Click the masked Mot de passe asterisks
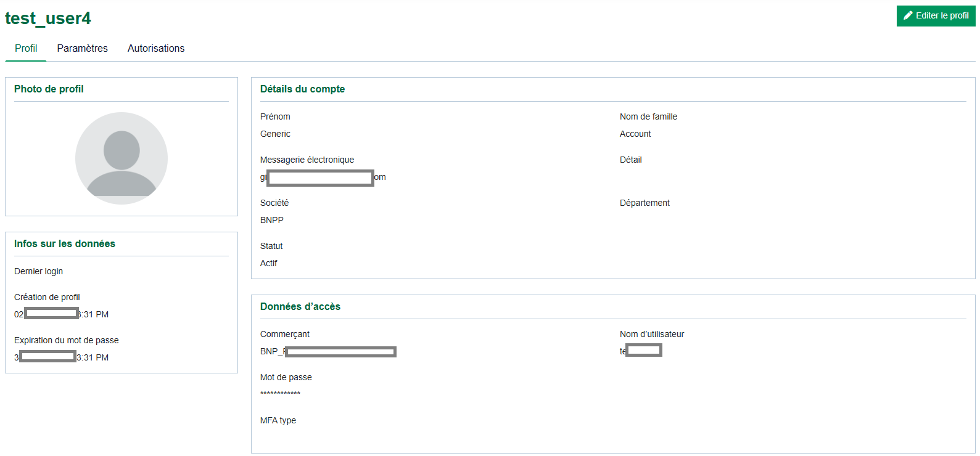Viewport: 980px width, 456px height. point(280,393)
